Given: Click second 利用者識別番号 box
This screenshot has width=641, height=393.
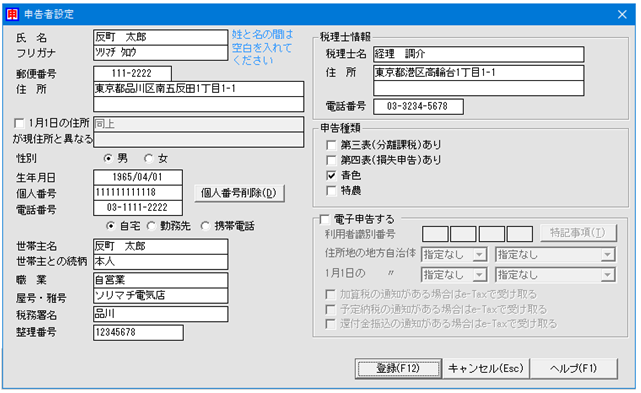Looking at the screenshot, I should [463, 234].
